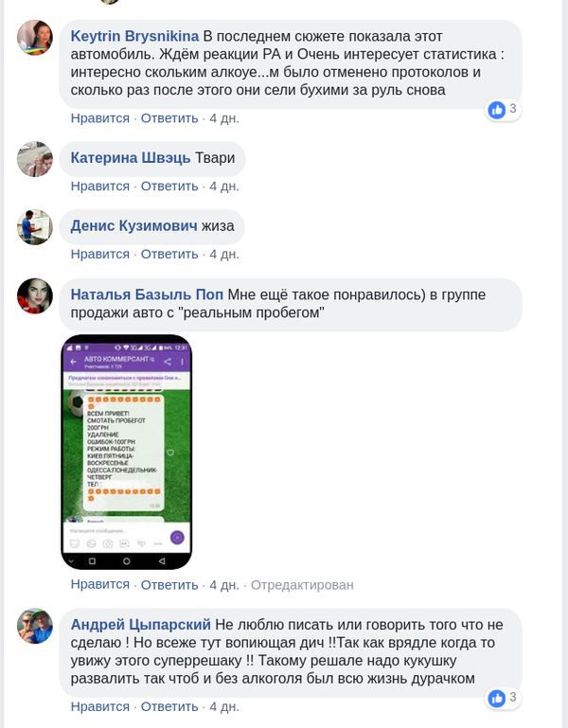The image size is (568, 728).
Task: Reply to Наталья Базыль Поп's comment
Action: pos(169,584)
